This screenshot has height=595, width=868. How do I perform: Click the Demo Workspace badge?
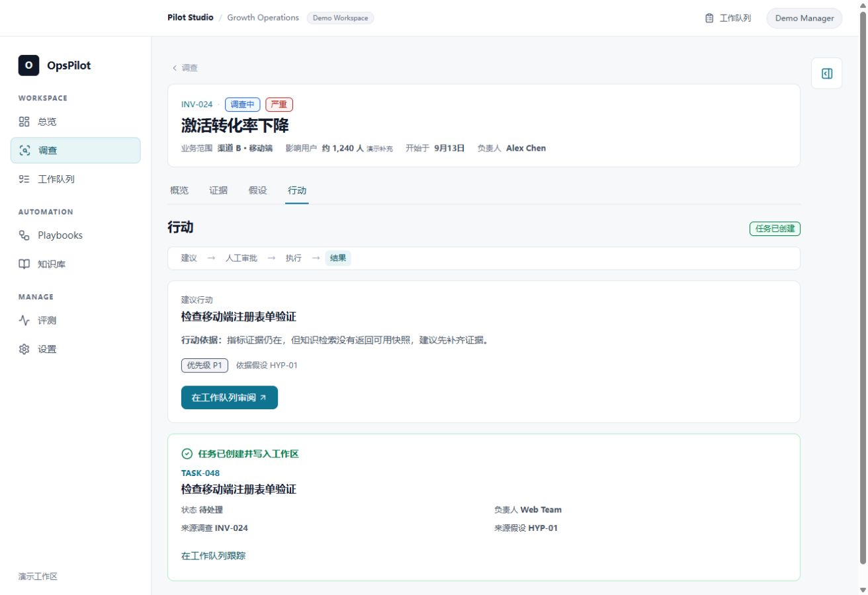click(x=340, y=18)
